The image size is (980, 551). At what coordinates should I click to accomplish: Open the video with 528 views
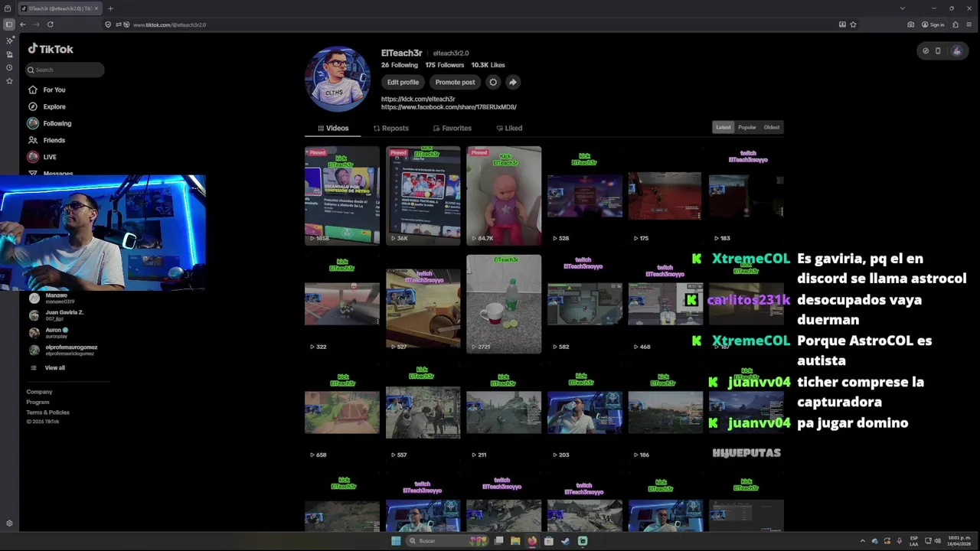585,196
